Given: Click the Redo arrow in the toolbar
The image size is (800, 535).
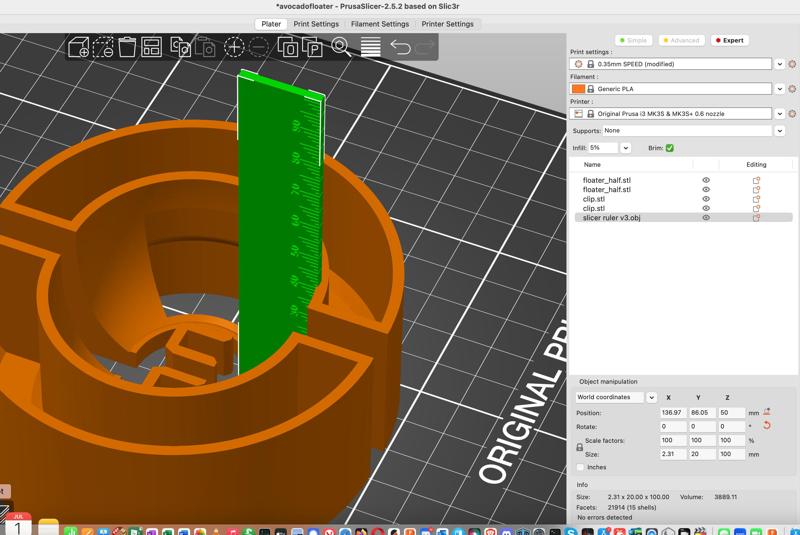Looking at the screenshot, I should [424, 47].
